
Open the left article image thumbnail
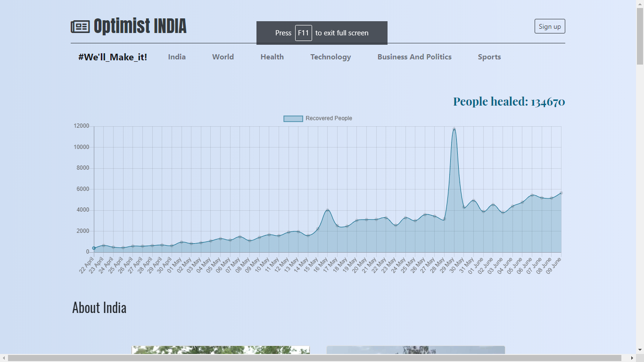coord(221,350)
